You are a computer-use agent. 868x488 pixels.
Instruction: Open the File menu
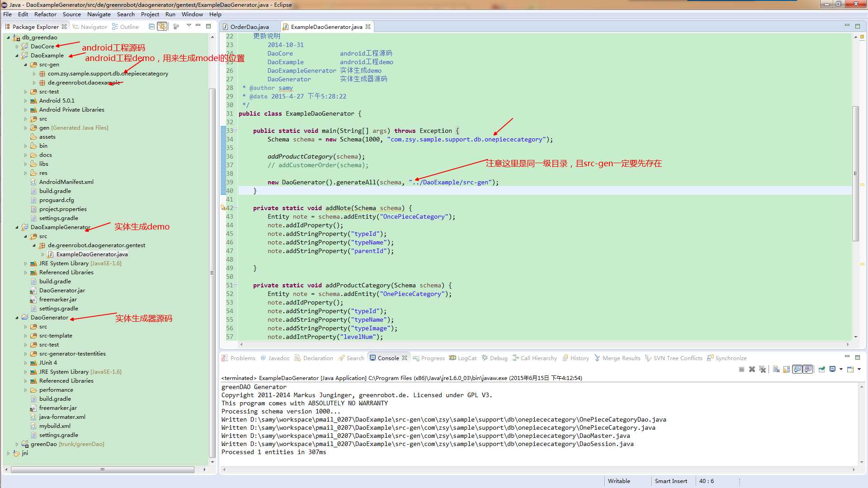coord(8,14)
